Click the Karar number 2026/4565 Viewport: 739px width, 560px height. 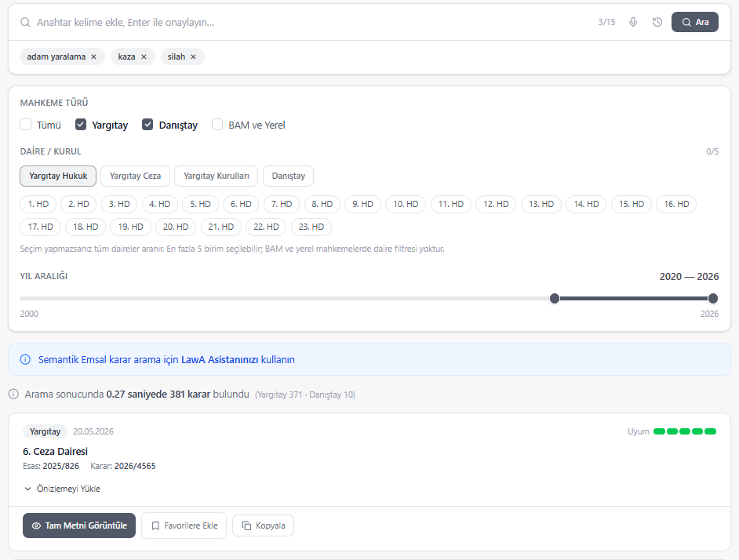[x=135, y=466]
